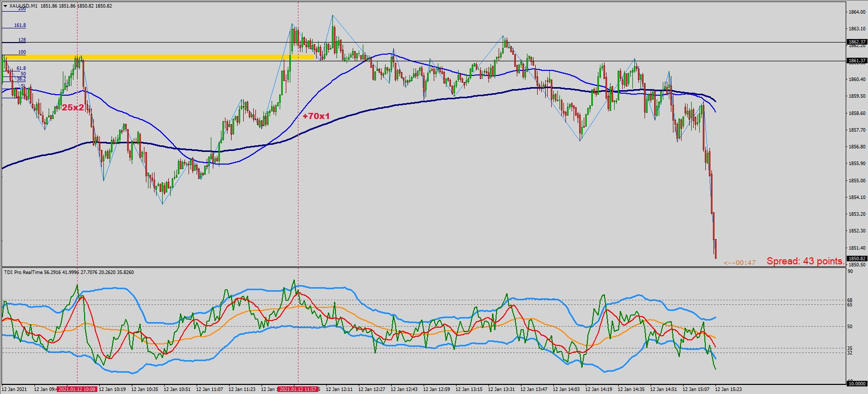Click the 1861.37 price line tag
The width and height of the screenshot is (868, 394).
point(857,61)
